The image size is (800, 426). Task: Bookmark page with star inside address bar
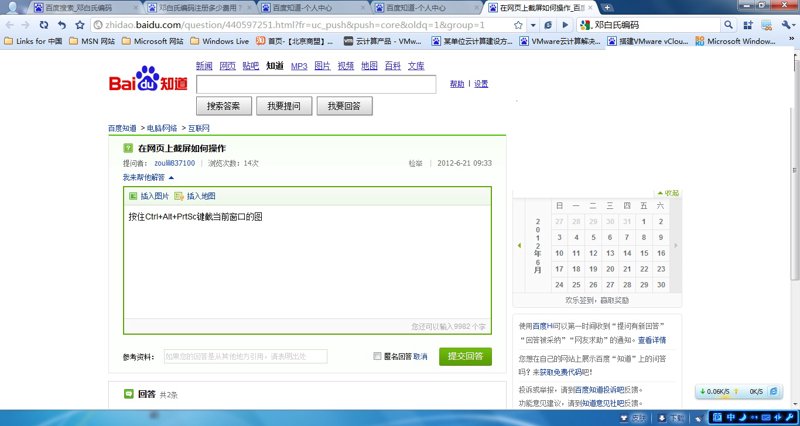point(518,25)
